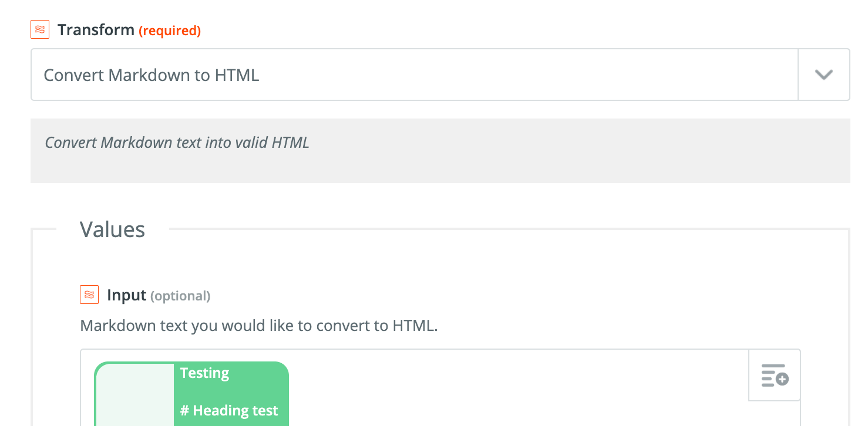This screenshot has height=426, width=868.
Task: Open the insert field button in Input box
Action: [775, 376]
